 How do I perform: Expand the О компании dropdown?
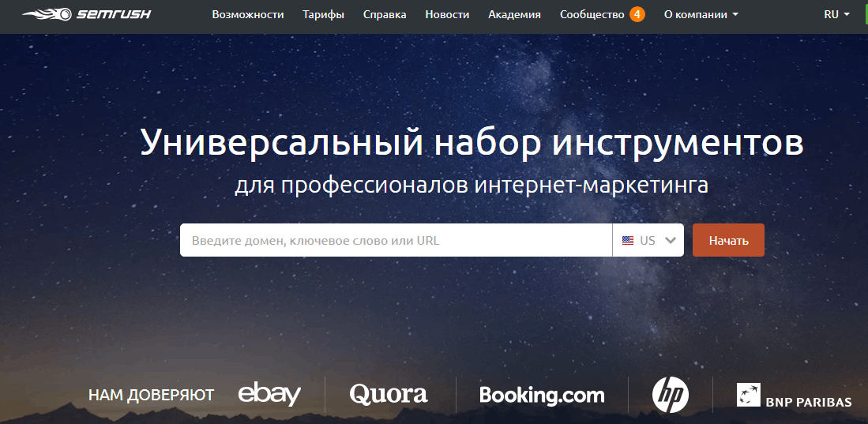701,14
